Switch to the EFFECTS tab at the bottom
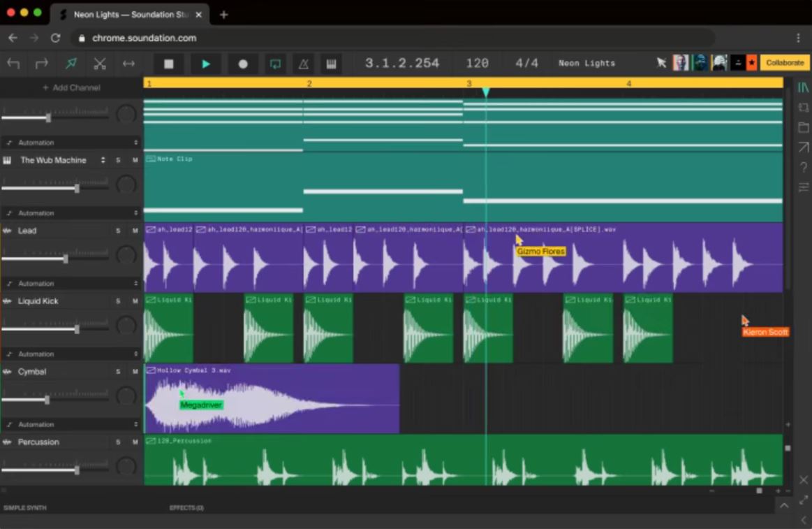This screenshot has height=529, width=812. pos(186,507)
